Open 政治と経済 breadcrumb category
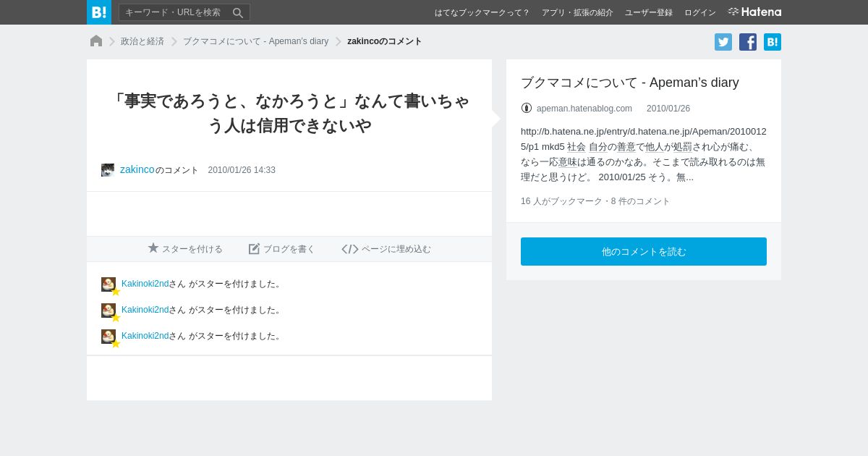Screen dimensions: 868x456 142,41
